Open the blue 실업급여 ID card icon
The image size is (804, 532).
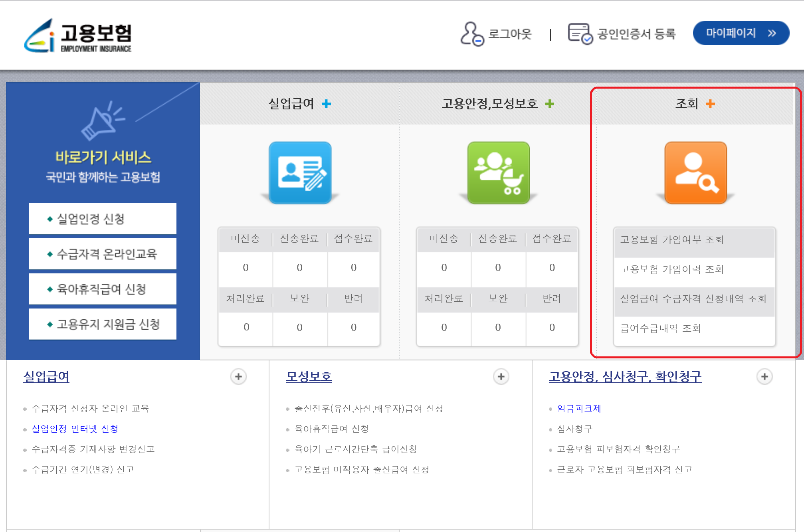pyautogui.click(x=300, y=172)
